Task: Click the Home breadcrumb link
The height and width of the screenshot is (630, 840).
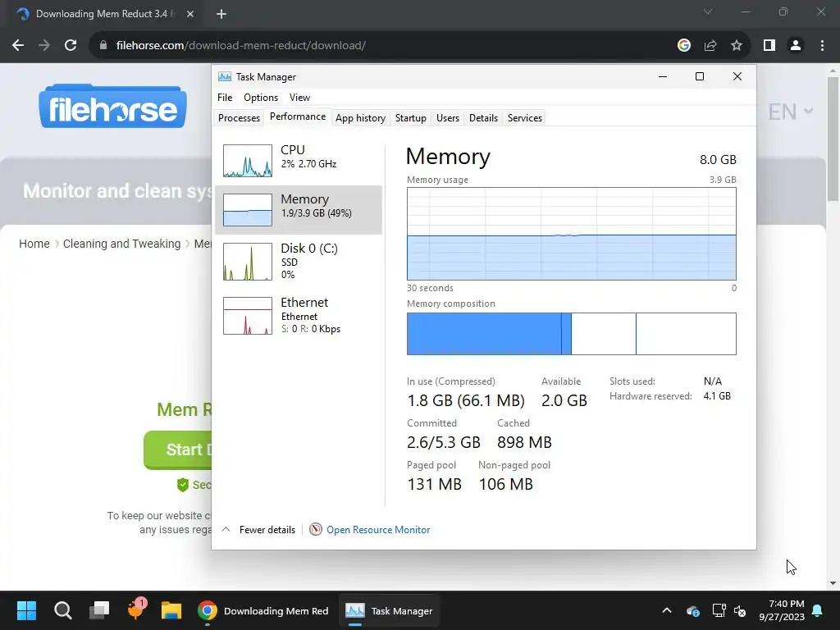Action: pyautogui.click(x=34, y=244)
